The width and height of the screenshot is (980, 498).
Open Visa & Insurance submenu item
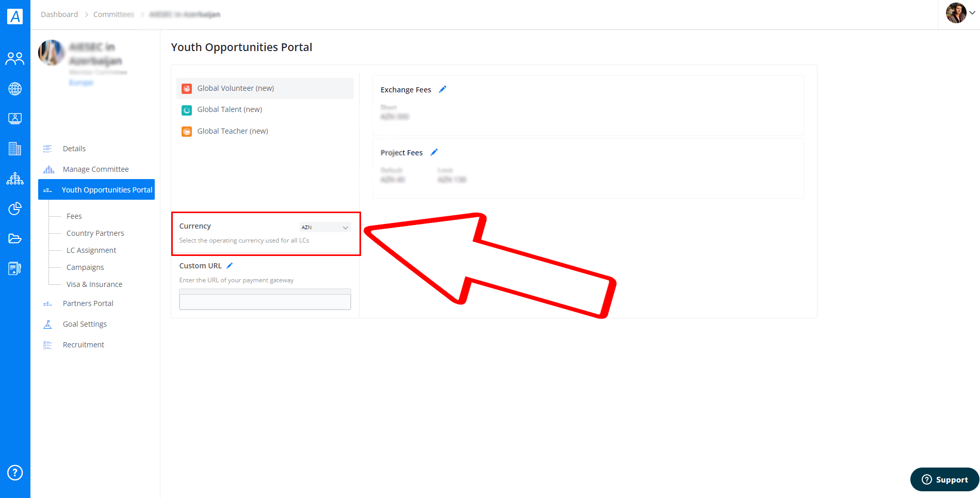[94, 284]
